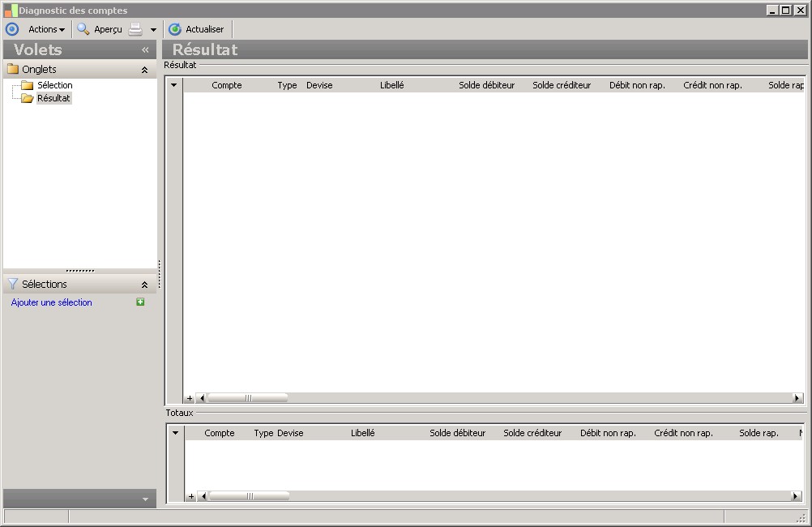
Task: Click the Totaux grid horizontal scrollbar thumb
Action: [x=249, y=496]
